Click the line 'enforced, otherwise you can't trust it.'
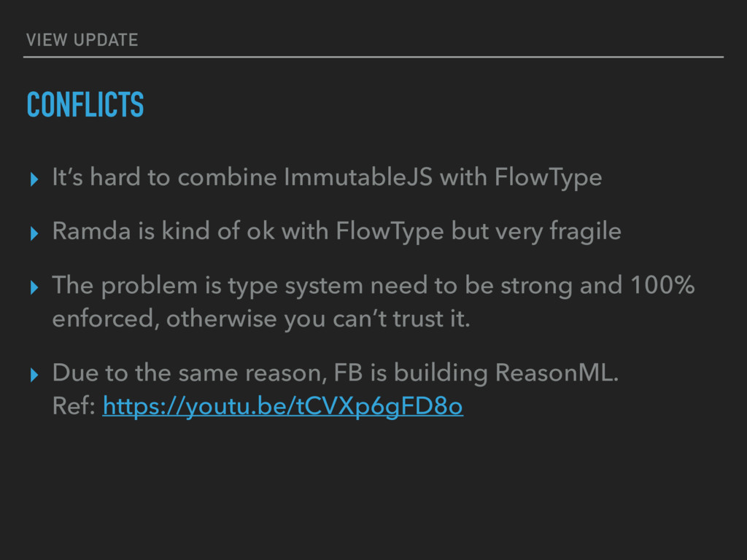Screen dimensions: 747x560 (261, 318)
